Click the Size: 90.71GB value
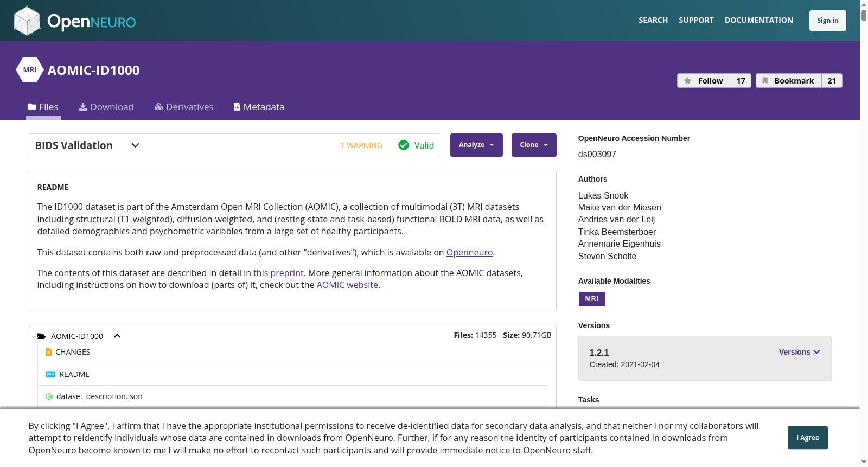Viewport: 868px width, 467px height. tap(527, 335)
